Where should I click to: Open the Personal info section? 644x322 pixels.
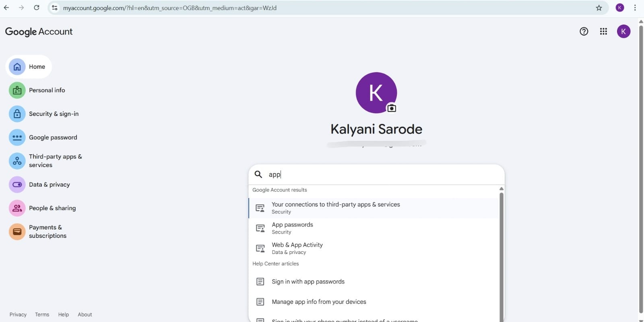point(47,90)
